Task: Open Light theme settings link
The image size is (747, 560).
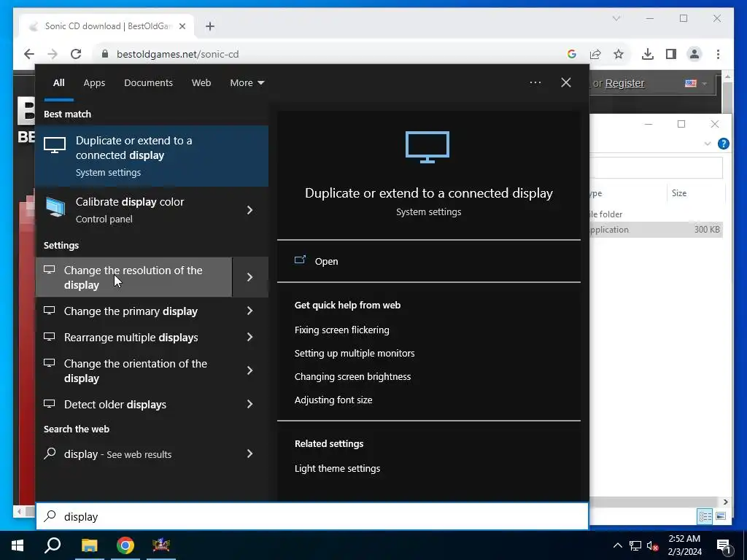Action: point(337,468)
